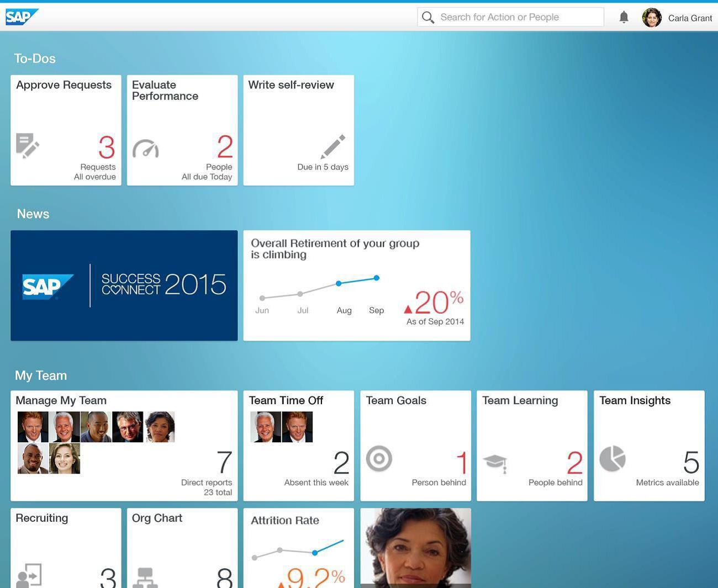Click the Sep data point on retirement chart
This screenshot has width=718, height=588.
pyautogui.click(x=376, y=278)
